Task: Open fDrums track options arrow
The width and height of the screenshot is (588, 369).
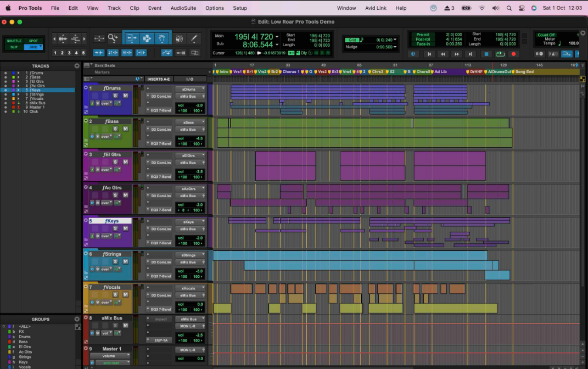Action: 86,88
